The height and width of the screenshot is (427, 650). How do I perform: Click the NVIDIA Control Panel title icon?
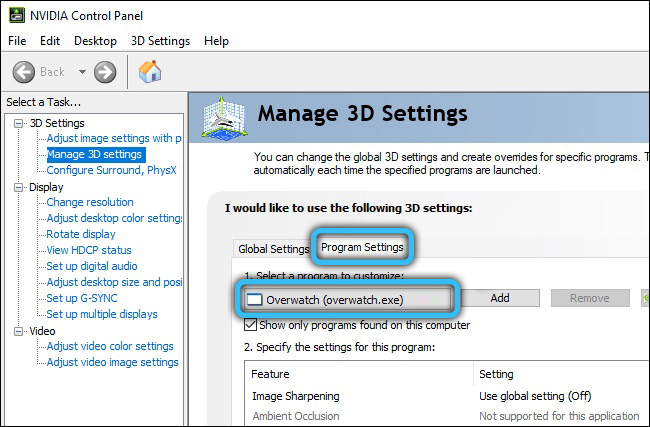pyautogui.click(x=17, y=15)
